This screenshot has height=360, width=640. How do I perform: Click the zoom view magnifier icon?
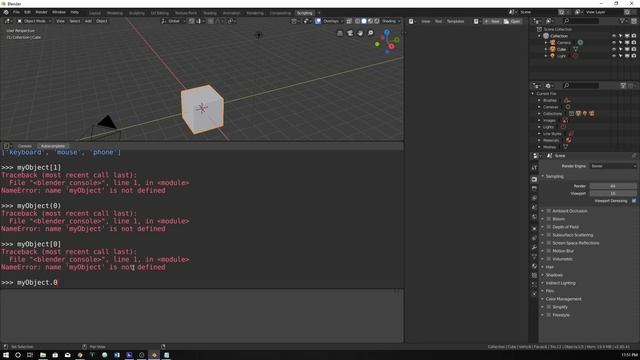coord(370,33)
